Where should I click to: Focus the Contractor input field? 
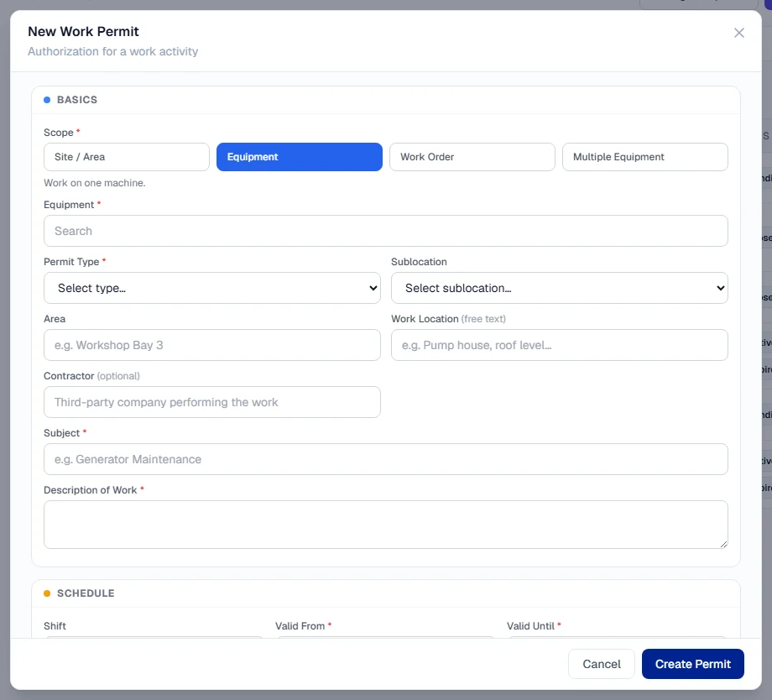pyautogui.click(x=212, y=402)
